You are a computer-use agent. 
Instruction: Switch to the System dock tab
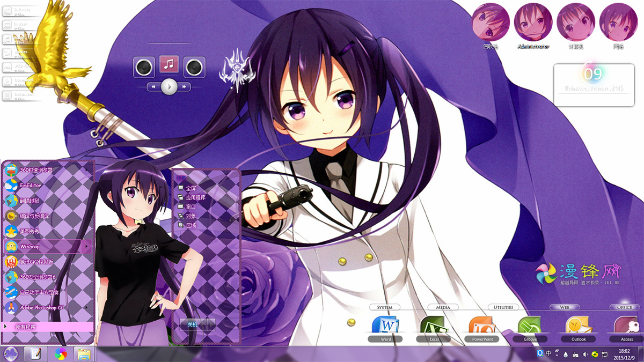click(x=385, y=307)
